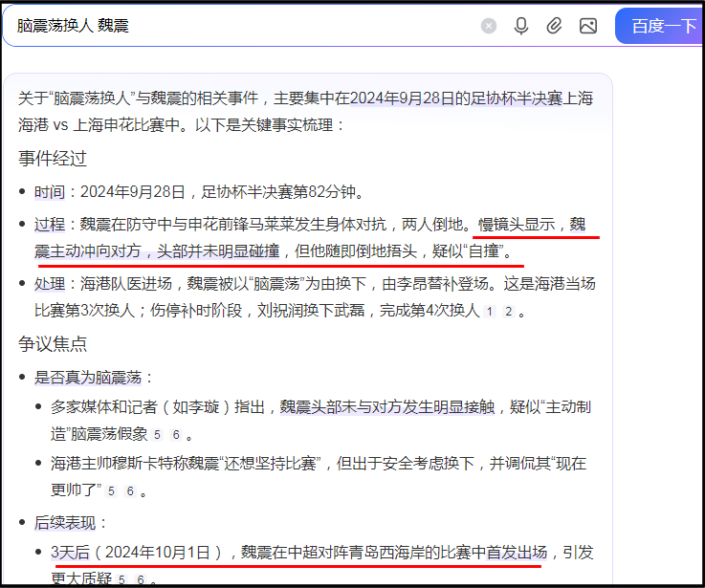Screen dimensions: 705x588
Task: Click the text 由李昂替补登场
Action: pyautogui.click(x=435, y=284)
